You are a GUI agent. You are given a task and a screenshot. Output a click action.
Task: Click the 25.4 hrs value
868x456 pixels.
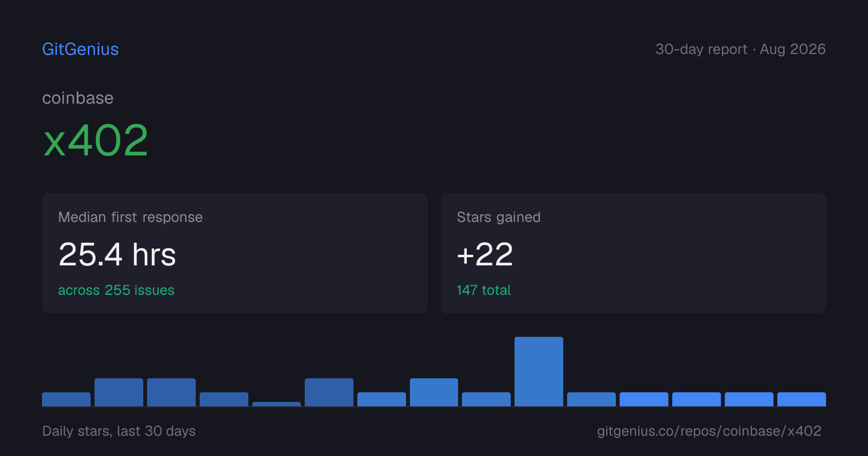point(117,254)
